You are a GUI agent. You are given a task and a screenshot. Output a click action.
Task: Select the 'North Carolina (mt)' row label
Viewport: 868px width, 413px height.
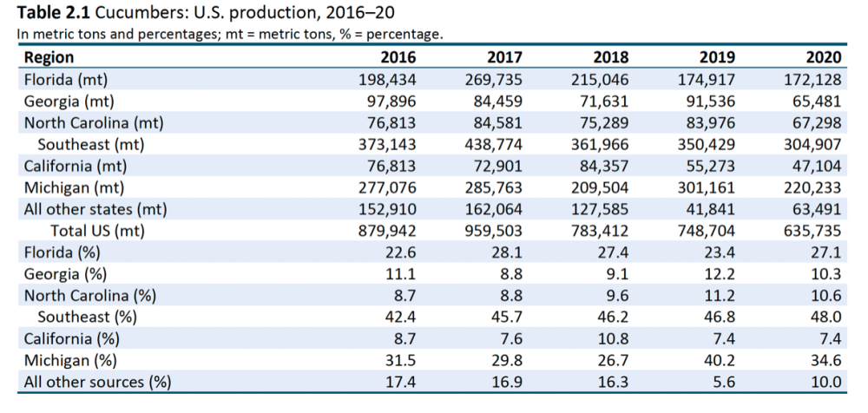94,123
